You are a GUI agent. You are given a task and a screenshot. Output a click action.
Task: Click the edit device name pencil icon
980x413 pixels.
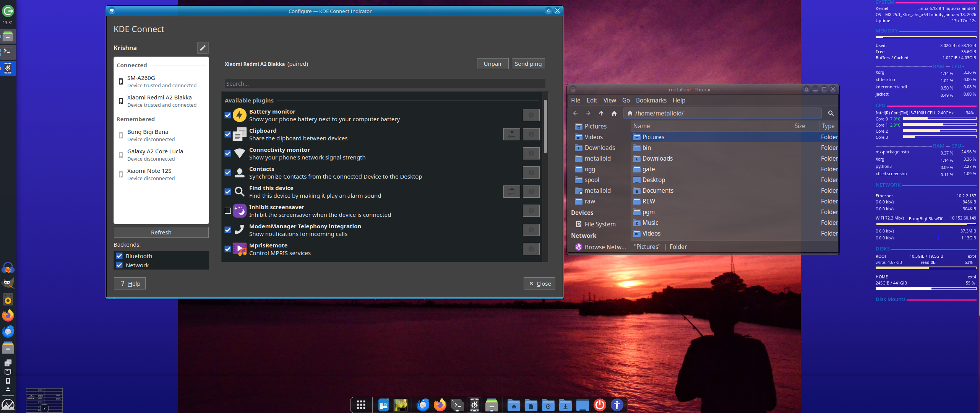[203, 48]
